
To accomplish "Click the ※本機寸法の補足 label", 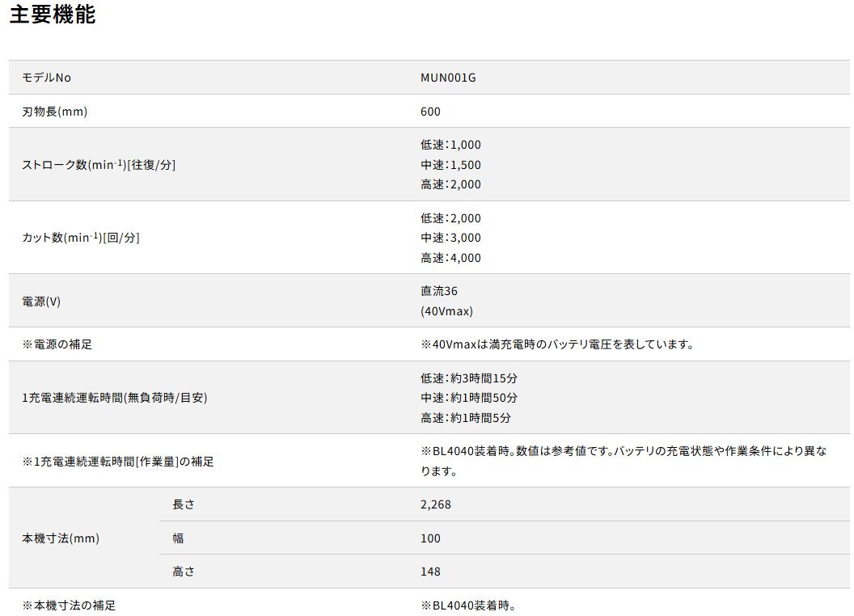I will pyautogui.click(x=69, y=605).
